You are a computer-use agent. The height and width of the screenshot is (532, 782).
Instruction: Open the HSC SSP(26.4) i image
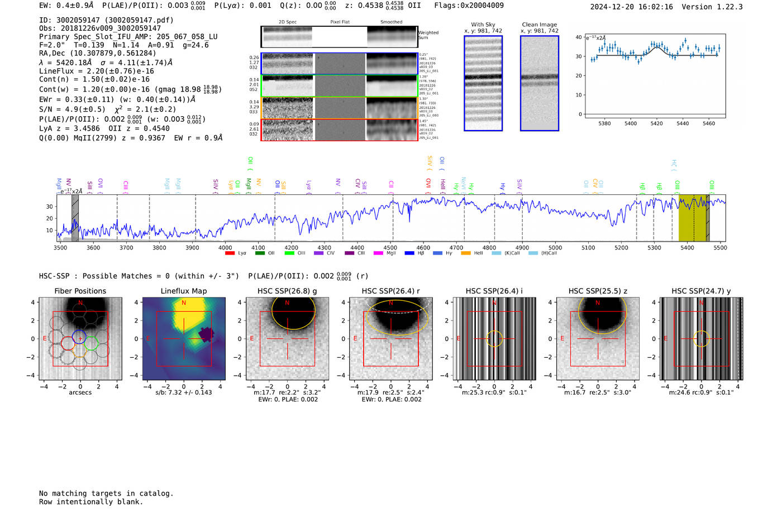494,338
